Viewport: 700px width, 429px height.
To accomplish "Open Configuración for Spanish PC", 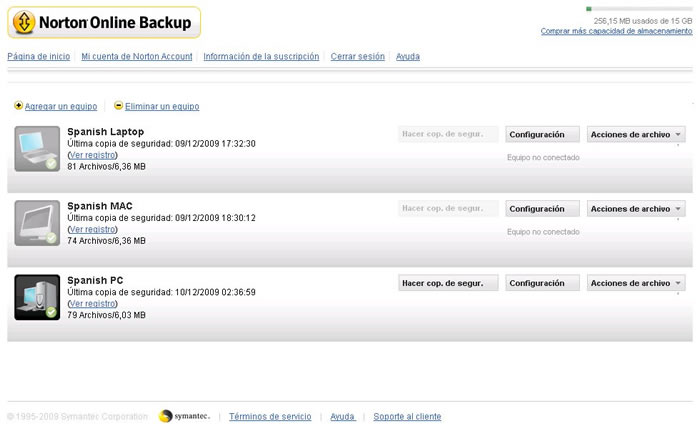I will coord(542,283).
